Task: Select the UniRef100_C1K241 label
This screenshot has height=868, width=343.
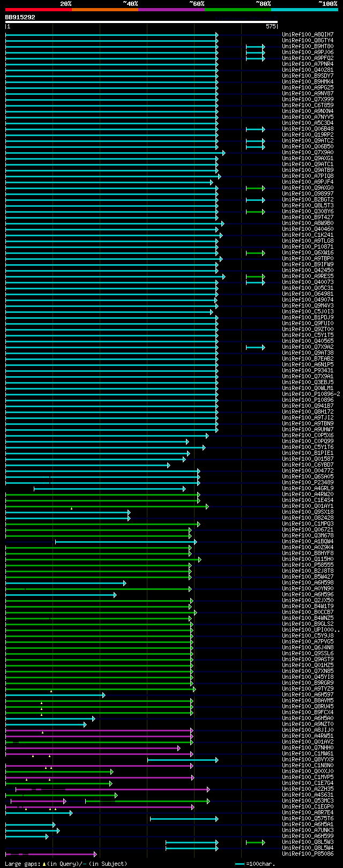Action: click(308, 235)
